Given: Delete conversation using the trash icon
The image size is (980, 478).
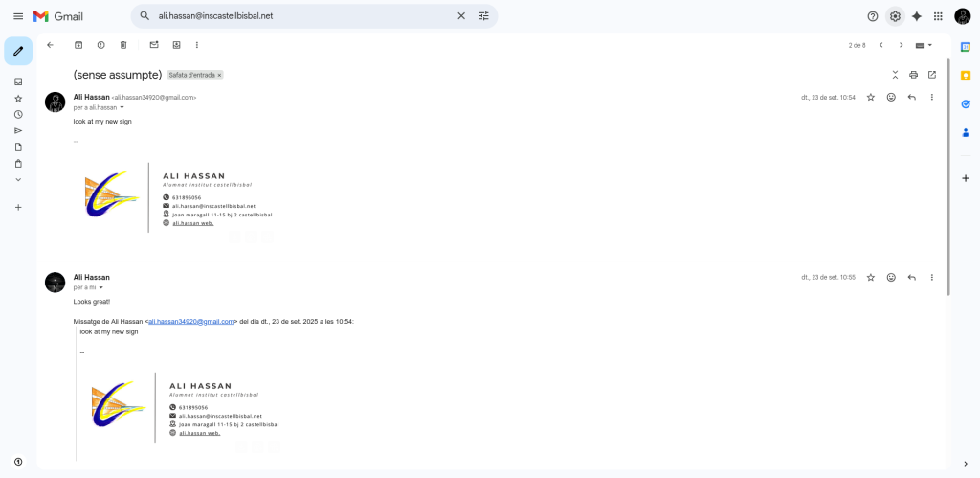Looking at the screenshot, I should pos(123,45).
